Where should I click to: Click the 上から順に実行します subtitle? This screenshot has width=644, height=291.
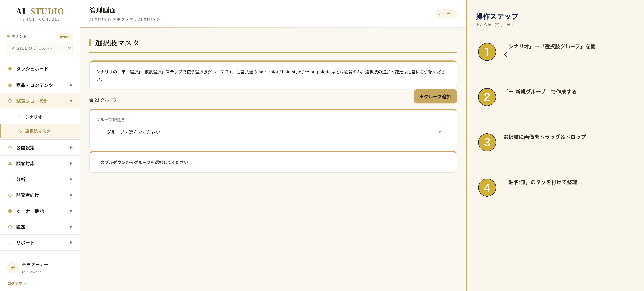[495, 25]
